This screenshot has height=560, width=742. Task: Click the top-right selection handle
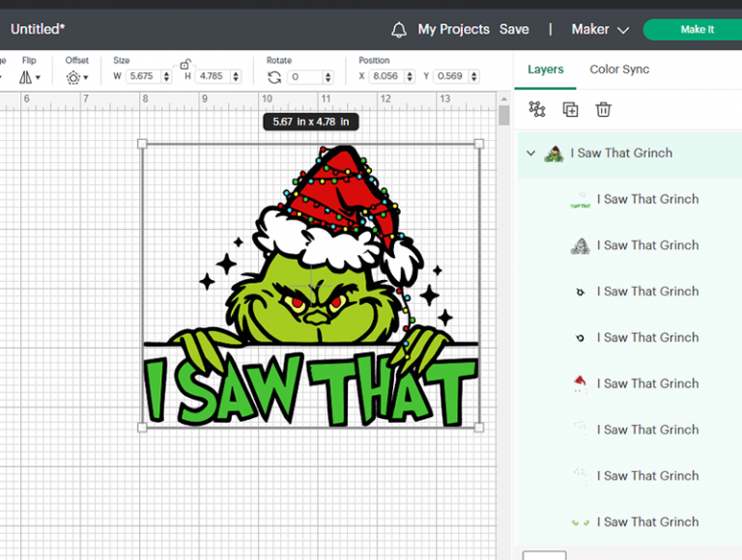[x=479, y=144]
